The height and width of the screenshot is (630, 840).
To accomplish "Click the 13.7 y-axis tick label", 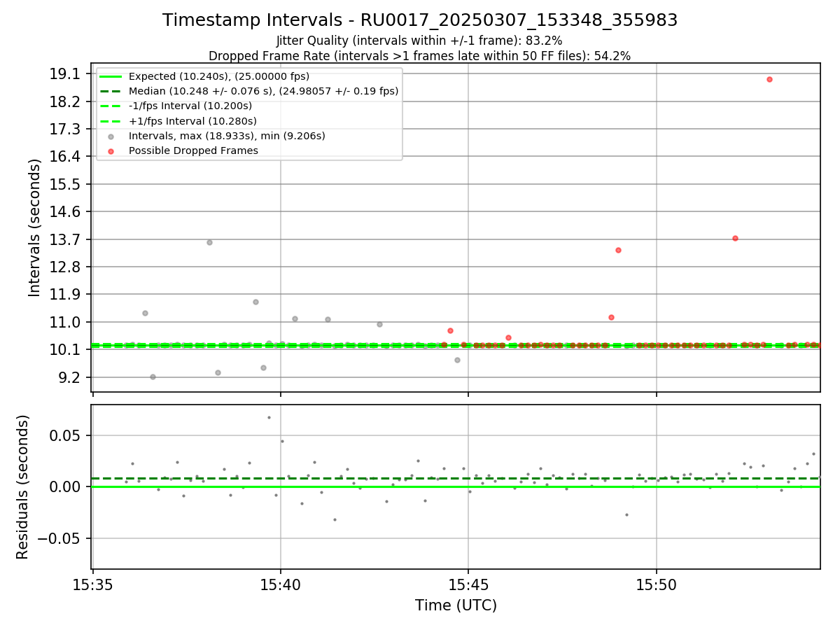I will (x=66, y=239).
